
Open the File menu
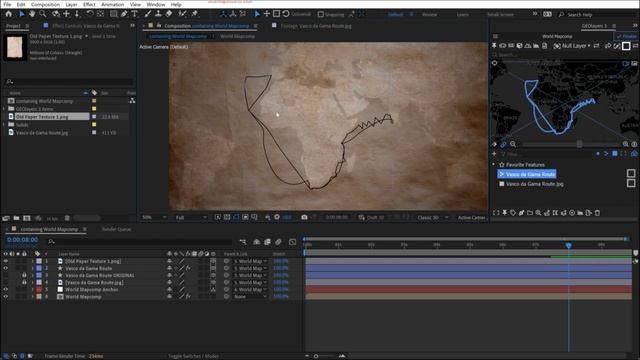click(7, 4)
